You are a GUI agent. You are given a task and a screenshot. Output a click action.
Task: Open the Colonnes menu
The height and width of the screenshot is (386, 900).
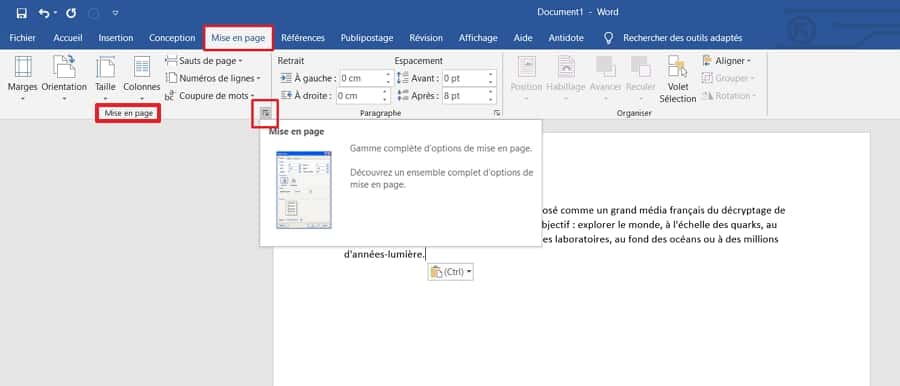point(142,79)
